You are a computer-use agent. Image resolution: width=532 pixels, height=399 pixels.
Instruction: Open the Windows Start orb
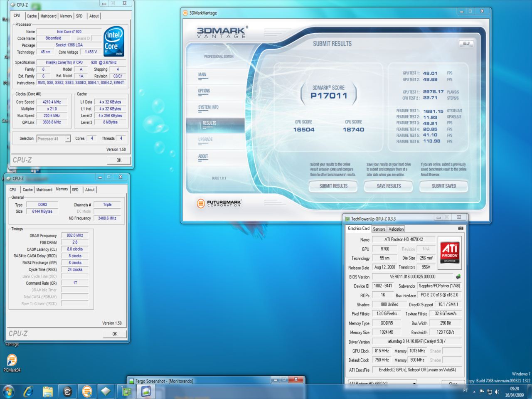click(x=8, y=391)
